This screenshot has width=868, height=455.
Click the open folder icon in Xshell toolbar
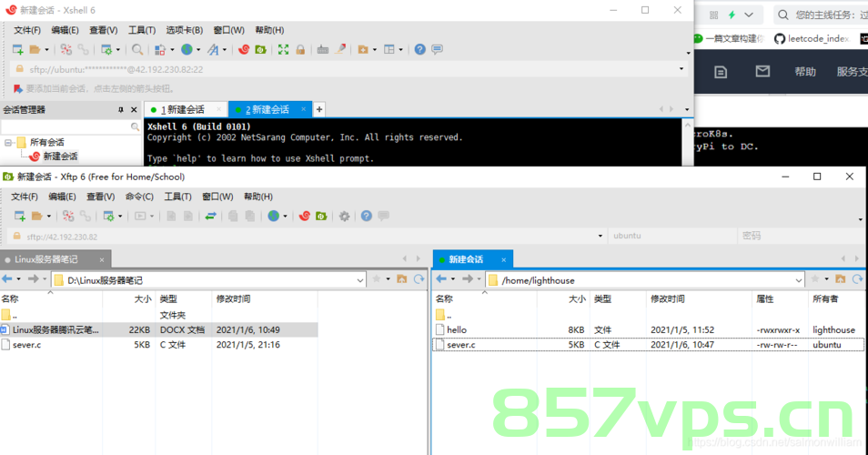point(35,50)
